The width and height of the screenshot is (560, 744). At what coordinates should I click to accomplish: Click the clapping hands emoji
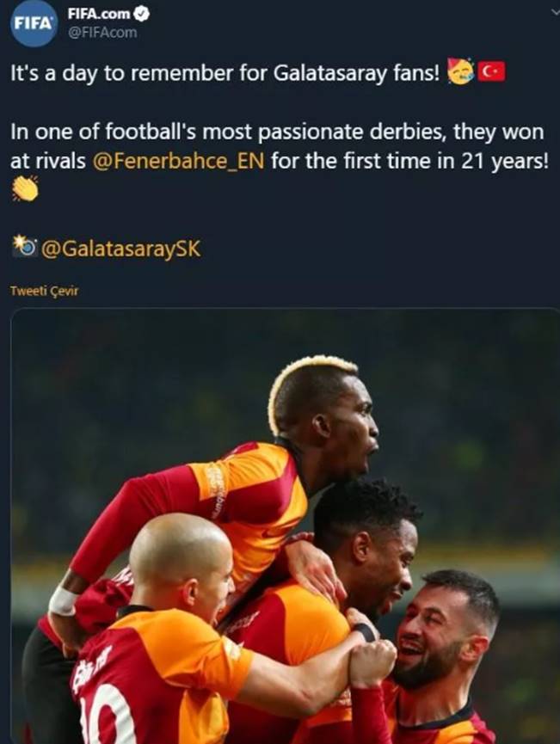pos(25,188)
